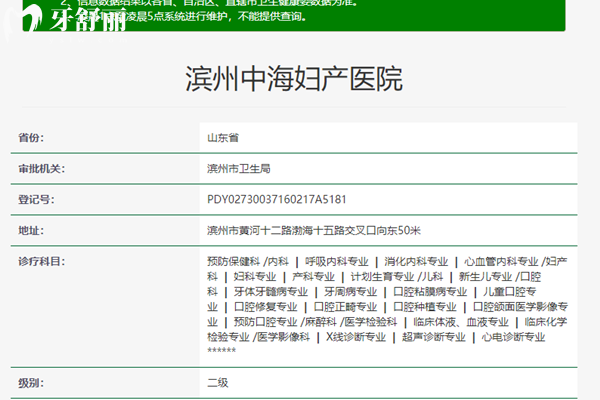This screenshot has height=400, width=600.
Task: Click 牙体牙髓病专业 in the department list
Action: [271, 292]
